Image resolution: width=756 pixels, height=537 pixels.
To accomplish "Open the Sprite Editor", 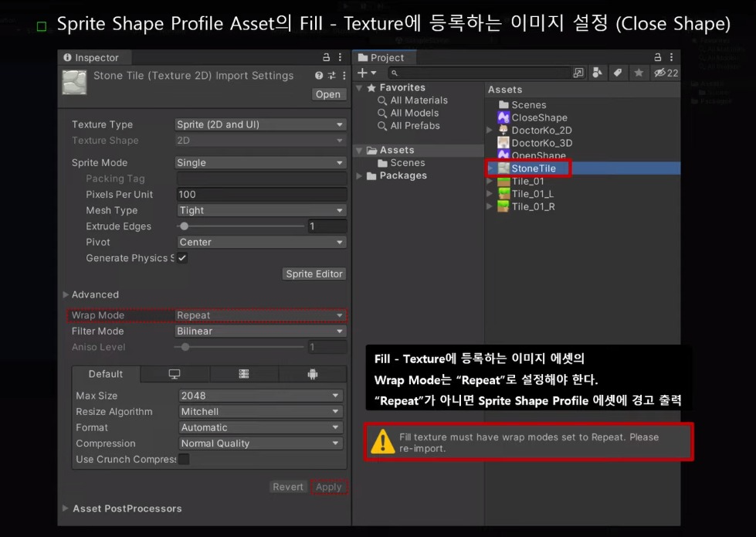I will (x=314, y=274).
